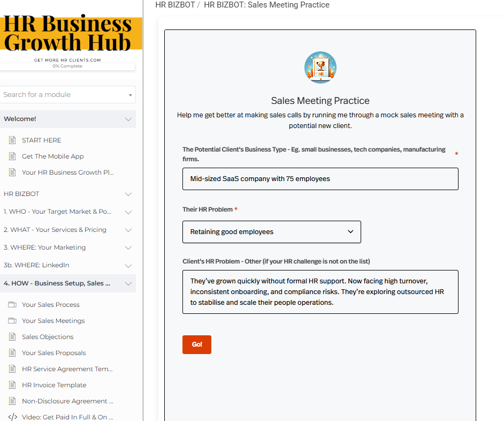Collapse the Welcome! section chevron
Image resolution: width=504 pixels, height=421 pixels.
click(128, 119)
